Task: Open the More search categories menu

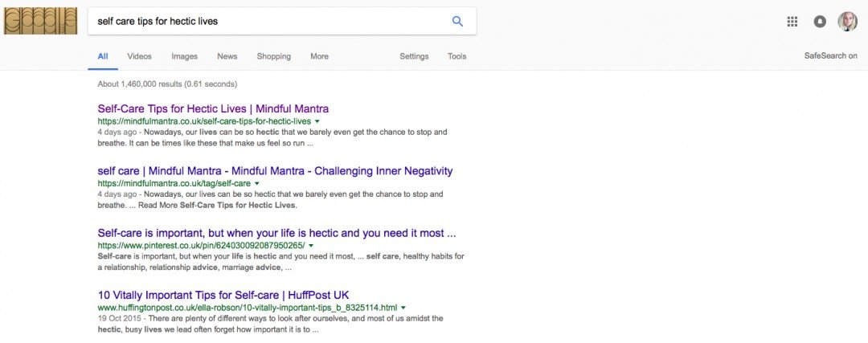Action: point(319,56)
